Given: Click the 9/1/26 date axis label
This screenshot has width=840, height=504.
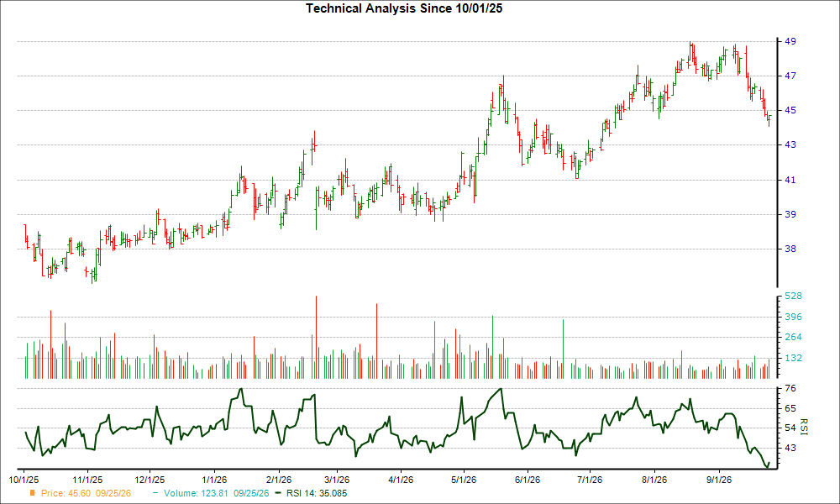Looking at the screenshot, I should tap(718, 480).
